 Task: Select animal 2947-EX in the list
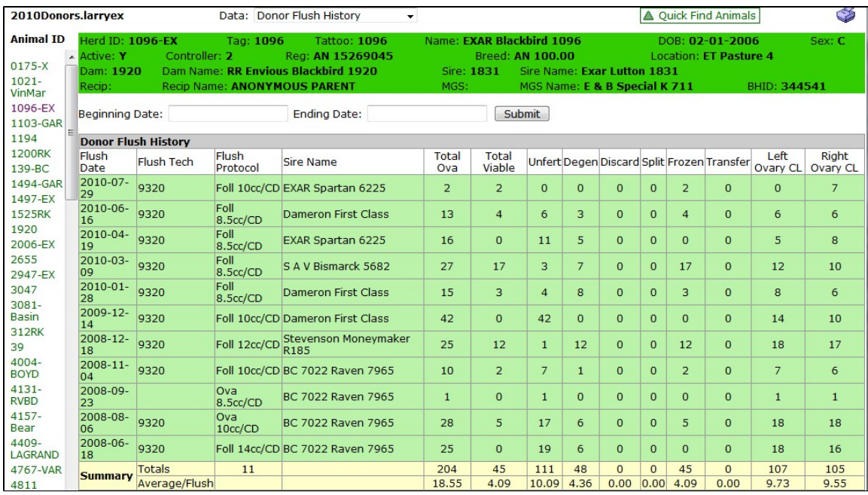point(32,274)
